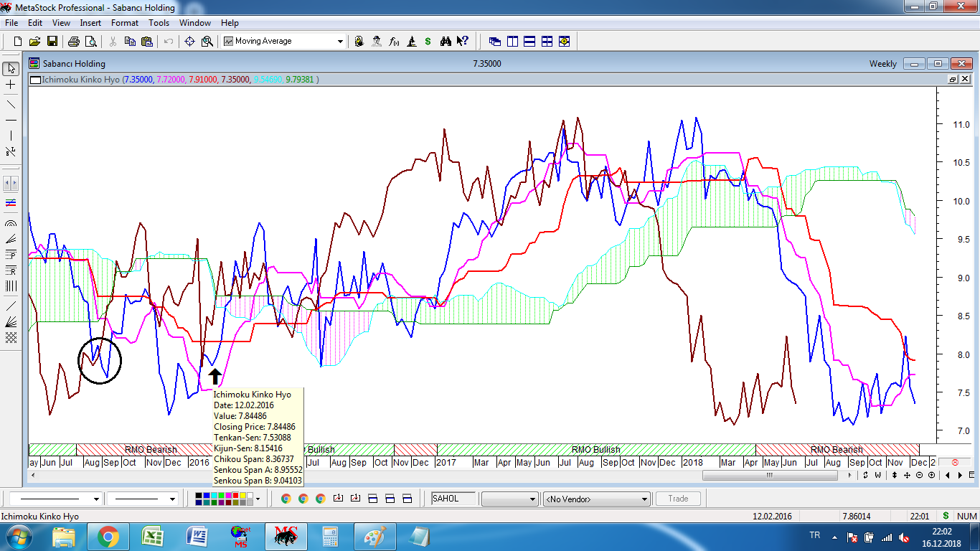Image resolution: width=980 pixels, height=551 pixels.
Task: Save the chart with the floppy disk icon
Action: pyautogui.click(x=52, y=42)
